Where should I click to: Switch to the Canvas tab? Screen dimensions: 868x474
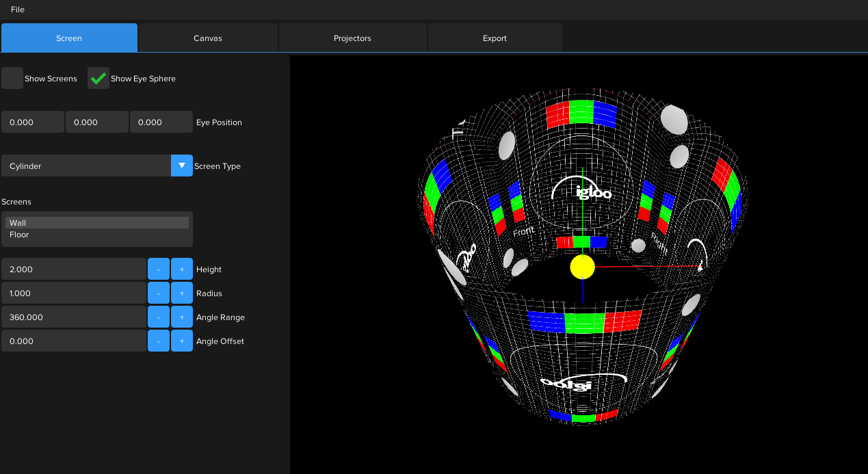click(x=208, y=38)
